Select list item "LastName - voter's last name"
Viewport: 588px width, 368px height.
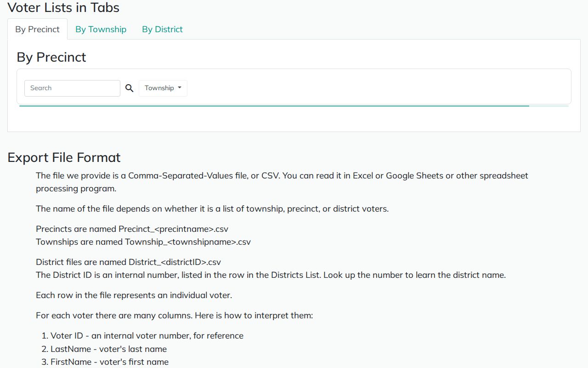click(x=109, y=349)
